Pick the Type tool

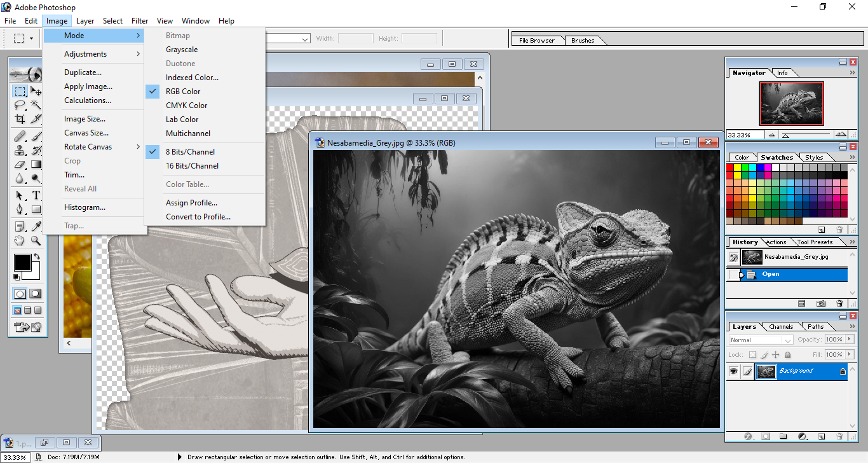point(36,195)
